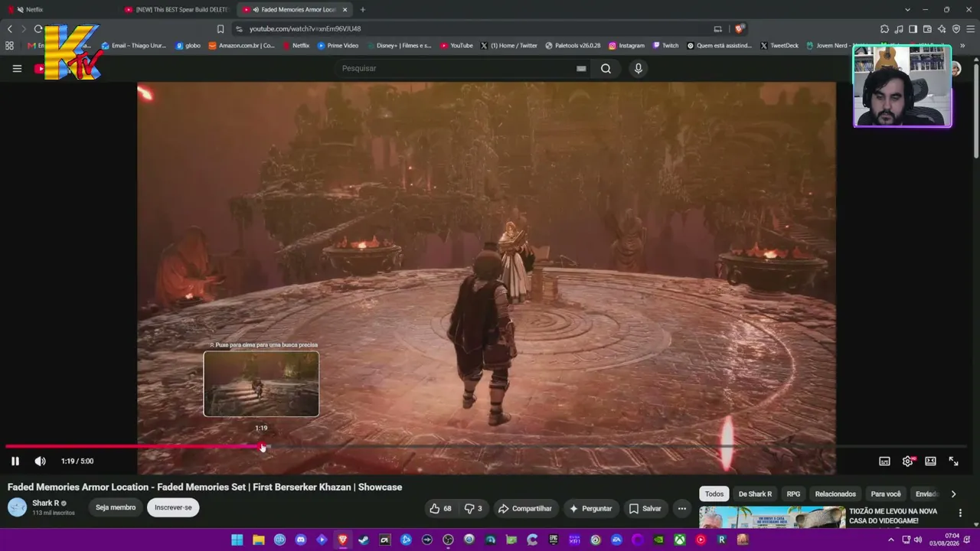Click the Pesquisar search field
The image size is (980, 551).
(x=456, y=68)
